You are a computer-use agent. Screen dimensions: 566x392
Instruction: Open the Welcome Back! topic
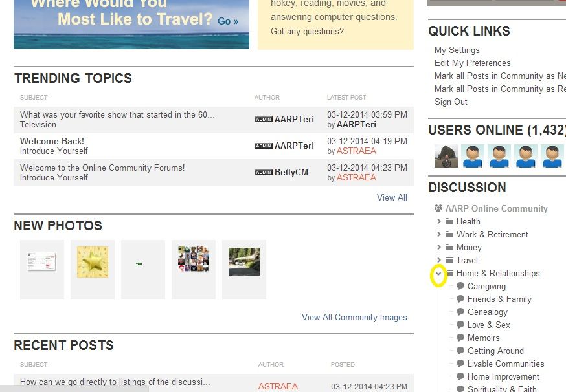(x=52, y=141)
